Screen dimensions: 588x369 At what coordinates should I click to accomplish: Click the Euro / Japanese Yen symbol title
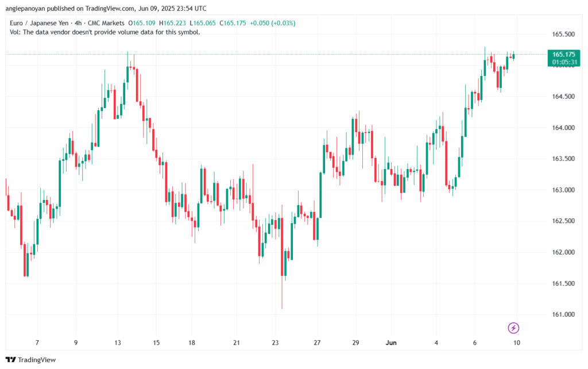39,23
